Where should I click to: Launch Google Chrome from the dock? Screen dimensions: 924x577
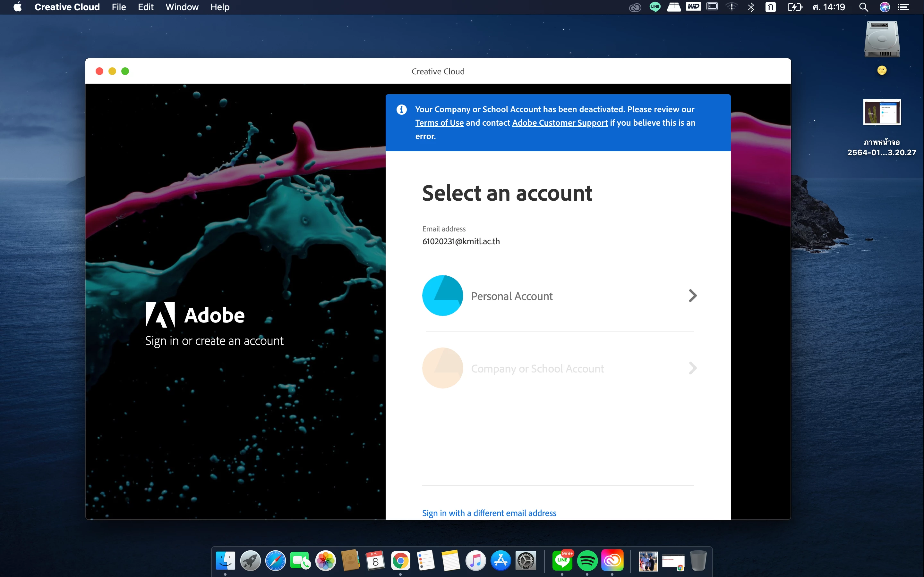[400, 561]
